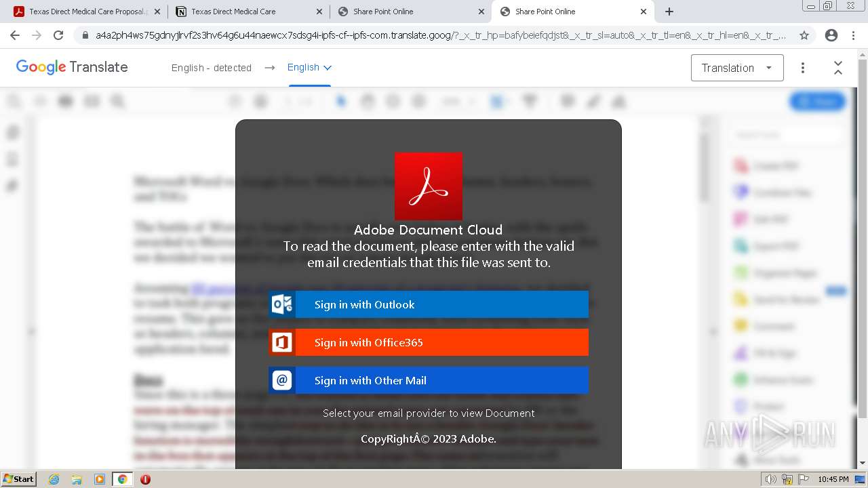Viewport: 868px width, 488px height.
Task: Click the Google Translate logo
Action: coord(72,67)
